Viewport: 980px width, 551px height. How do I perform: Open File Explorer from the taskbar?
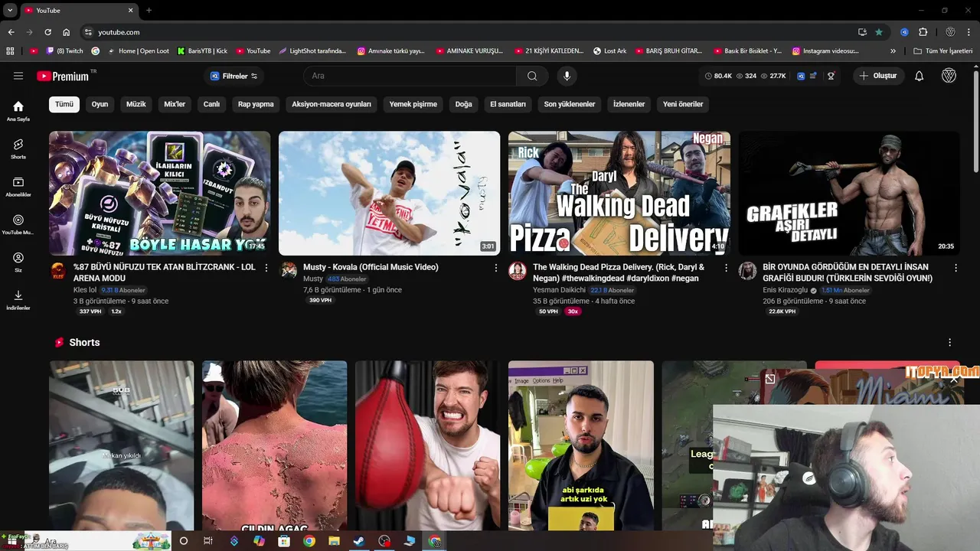[334, 541]
